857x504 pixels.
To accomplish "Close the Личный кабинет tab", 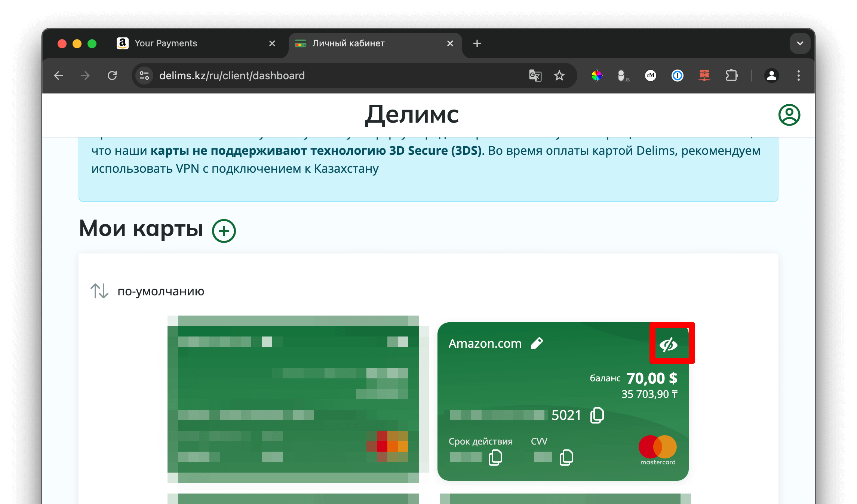I will pyautogui.click(x=450, y=43).
